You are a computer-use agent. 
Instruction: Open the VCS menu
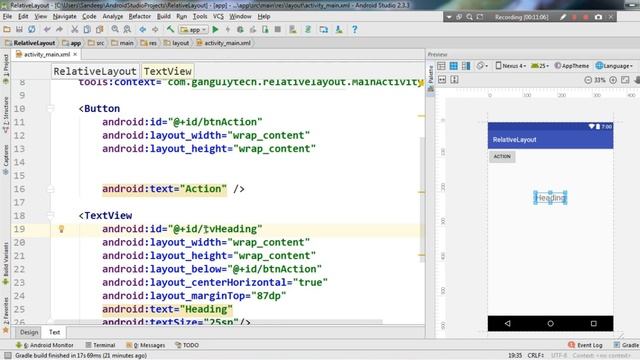click(x=218, y=16)
